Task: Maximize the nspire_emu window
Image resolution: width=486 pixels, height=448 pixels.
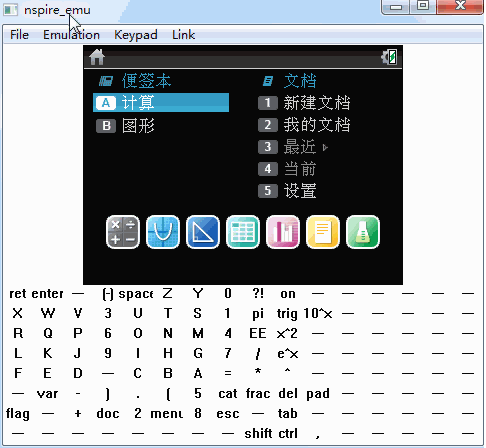Action: [x=423, y=6]
